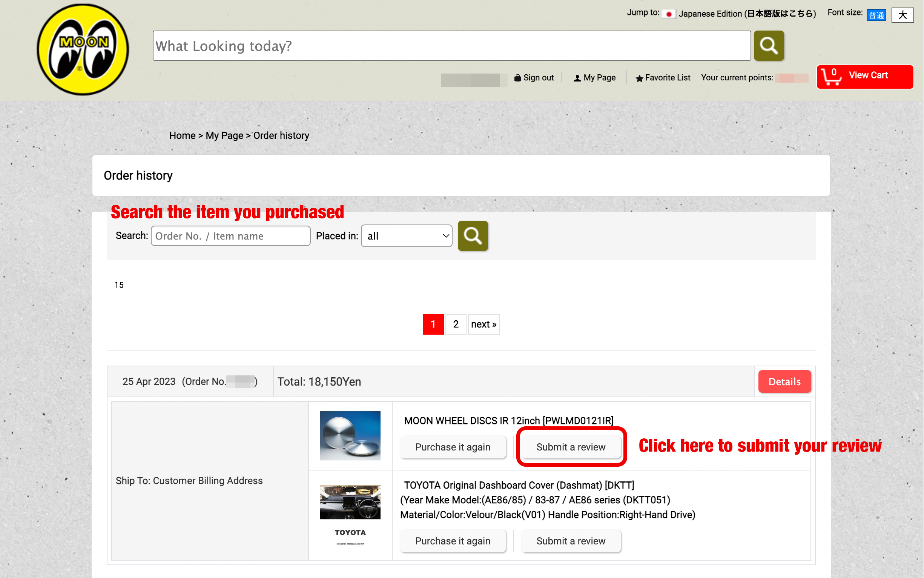The width and height of the screenshot is (924, 578).
Task: Click the order search magnifier button
Action: 472,235
